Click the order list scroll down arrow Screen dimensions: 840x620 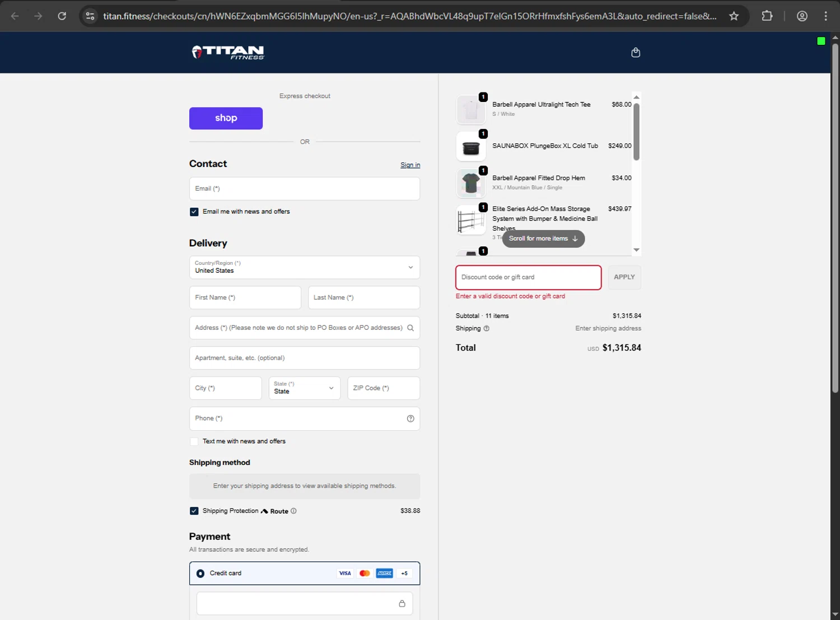tap(636, 250)
